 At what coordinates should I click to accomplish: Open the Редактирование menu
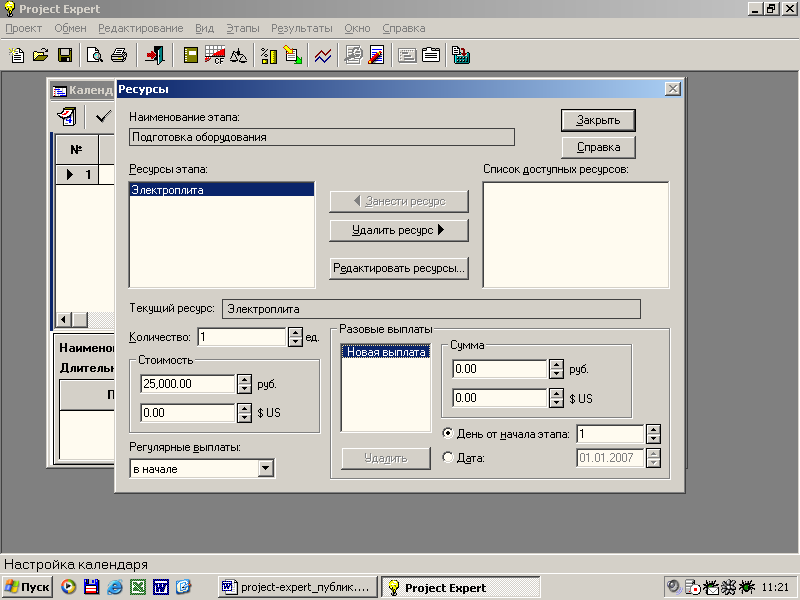(141, 28)
